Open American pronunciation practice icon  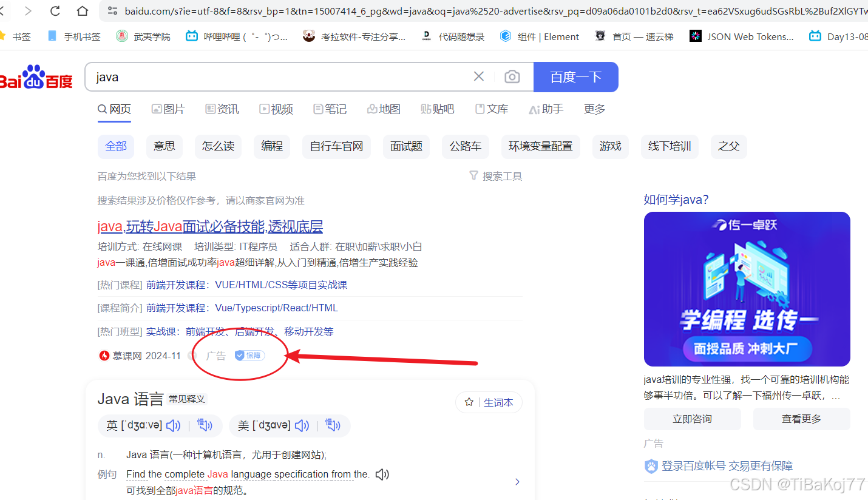(x=333, y=425)
